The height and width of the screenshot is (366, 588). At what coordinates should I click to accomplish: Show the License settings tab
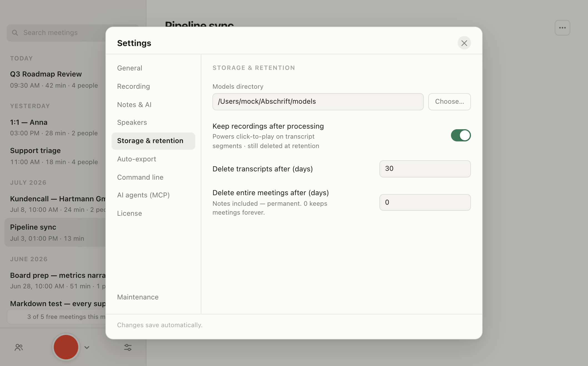point(153,213)
